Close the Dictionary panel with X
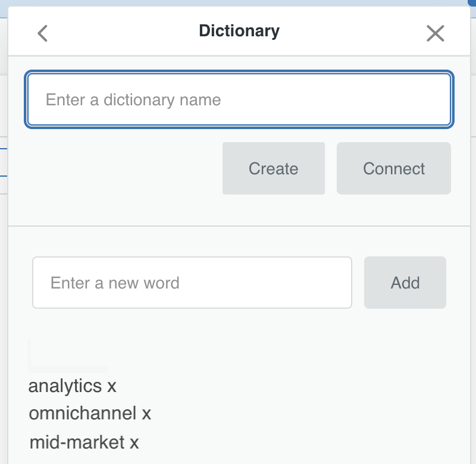This screenshot has width=476, height=464. [x=436, y=33]
